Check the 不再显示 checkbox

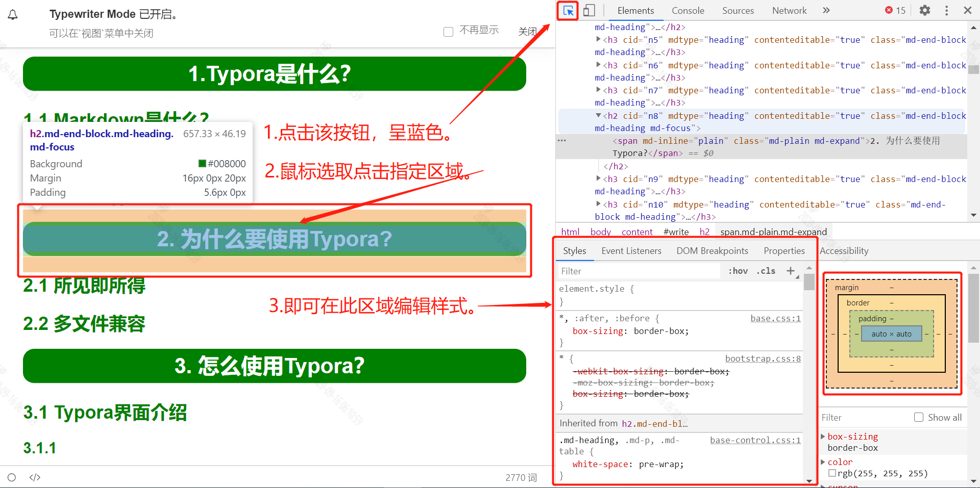pyautogui.click(x=448, y=32)
